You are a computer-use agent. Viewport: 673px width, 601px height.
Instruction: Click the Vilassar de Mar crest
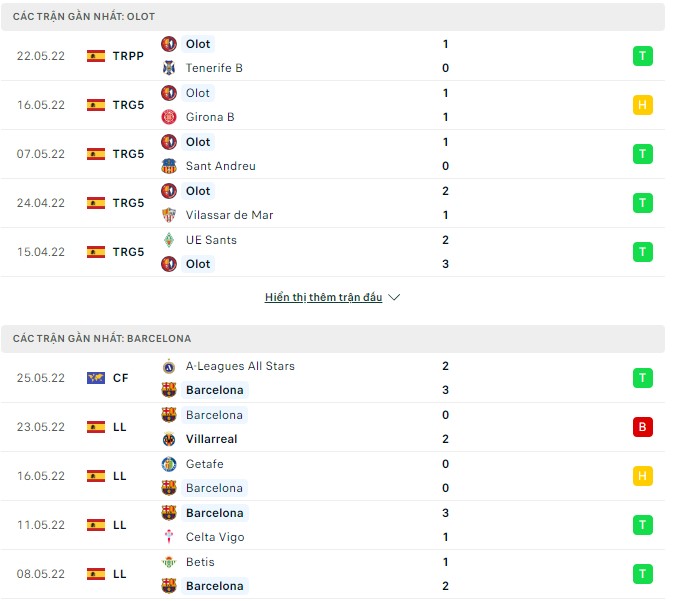[168, 215]
